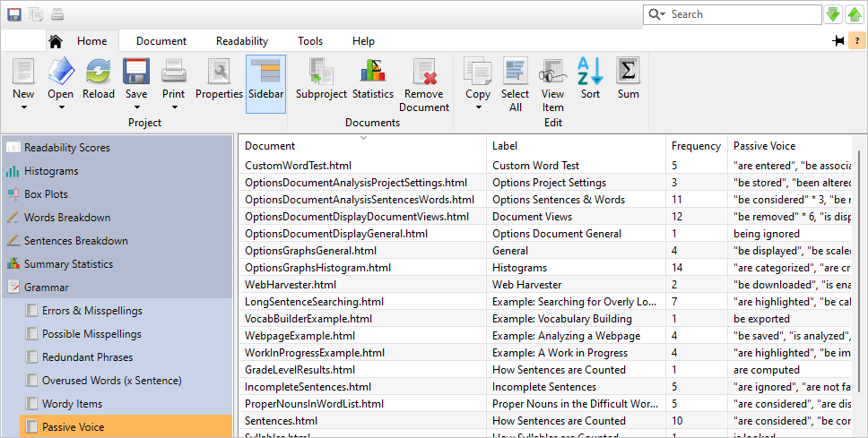Switch to the Document tab
868x438 pixels.
click(x=161, y=41)
